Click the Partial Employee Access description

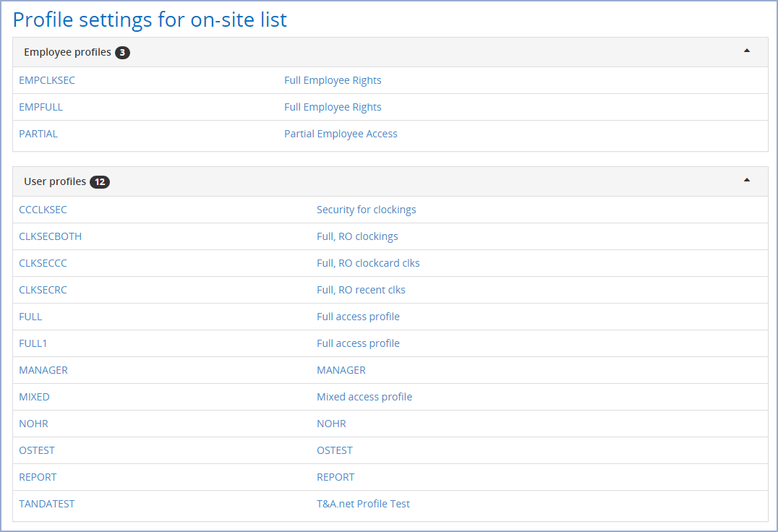pos(341,134)
